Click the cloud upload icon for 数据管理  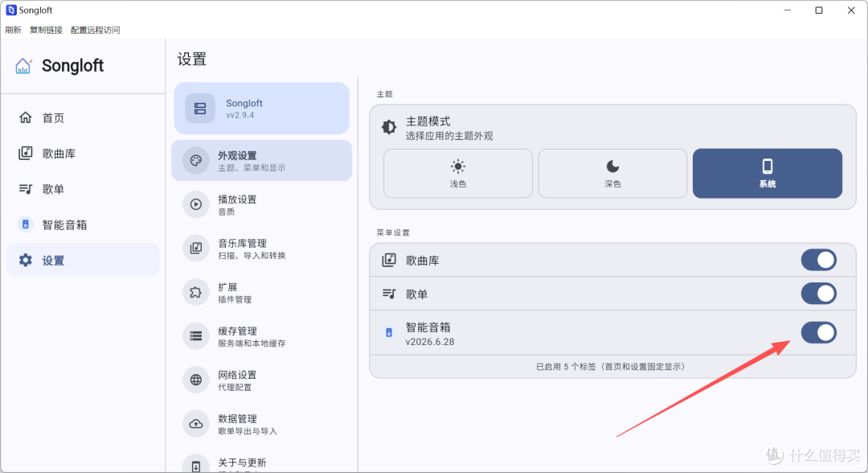[x=196, y=424]
